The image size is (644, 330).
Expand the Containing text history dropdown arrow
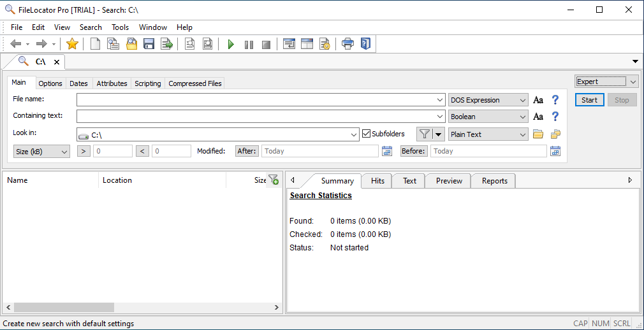[441, 117]
